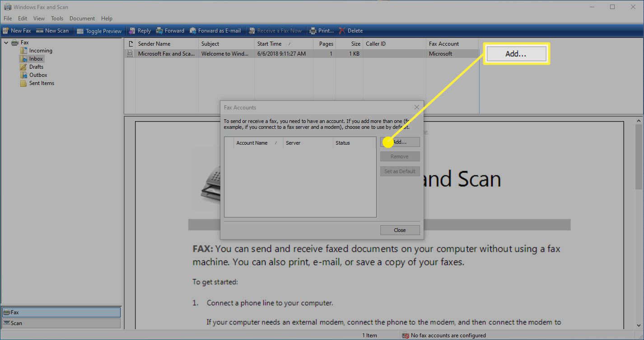Maximize the Windows Fax and Scan window

coord(612,7)
